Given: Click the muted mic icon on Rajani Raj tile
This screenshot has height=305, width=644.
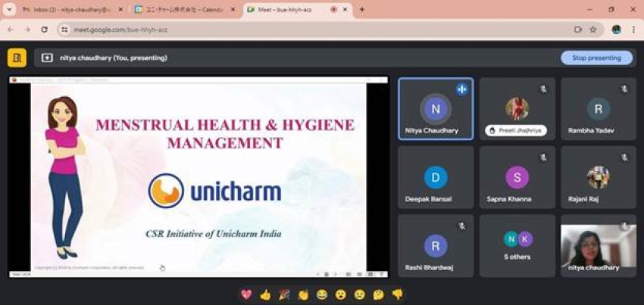Looking at the screenshot, I should click(x=625, y=157).
